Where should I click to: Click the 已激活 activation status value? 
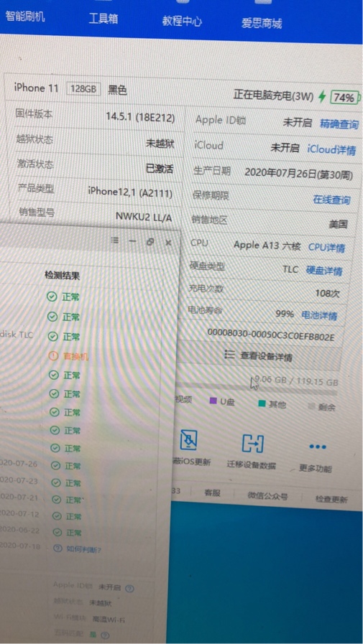coord(160,169)
